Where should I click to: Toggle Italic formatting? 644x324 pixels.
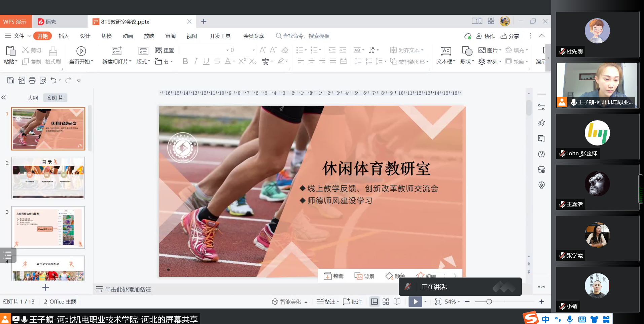pyautogui.click(x=195, y=61)
